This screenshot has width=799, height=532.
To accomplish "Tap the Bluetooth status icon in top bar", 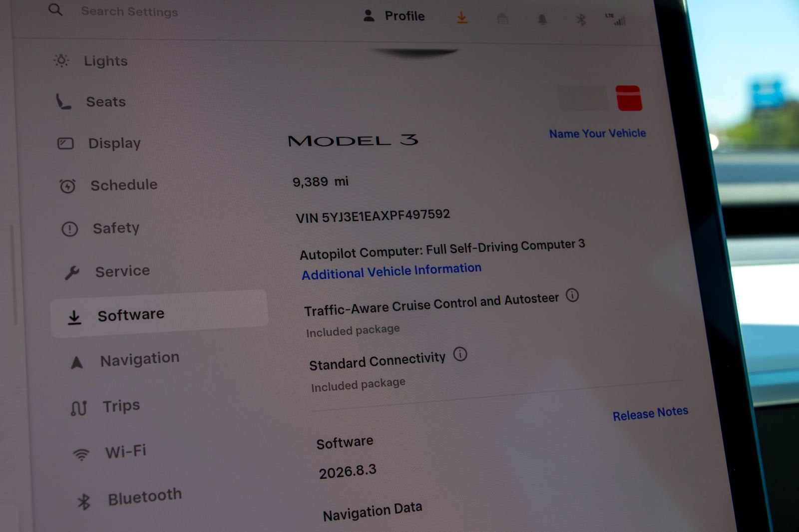I will coord(581,19).
